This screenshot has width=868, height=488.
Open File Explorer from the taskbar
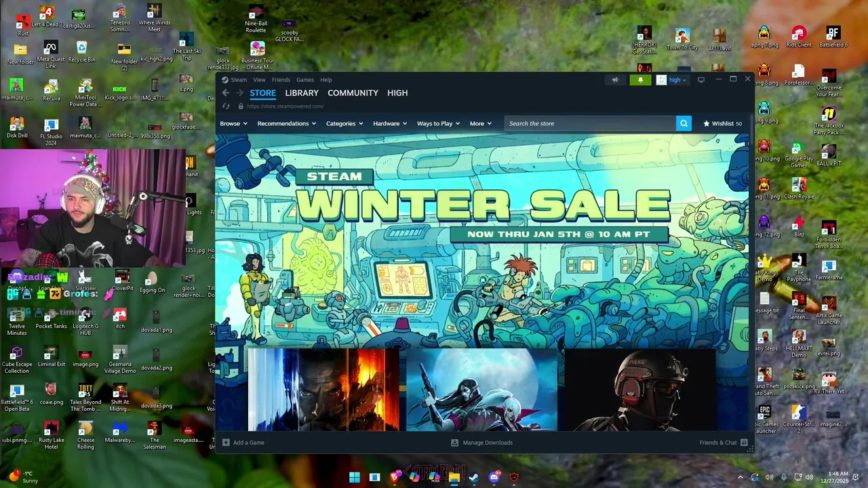coord(454,477)
